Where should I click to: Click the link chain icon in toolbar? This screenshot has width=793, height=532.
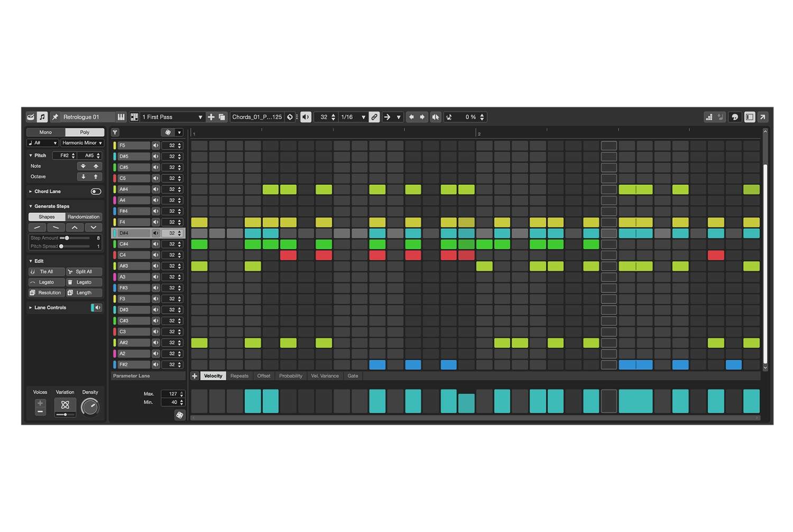click(374, 117)
